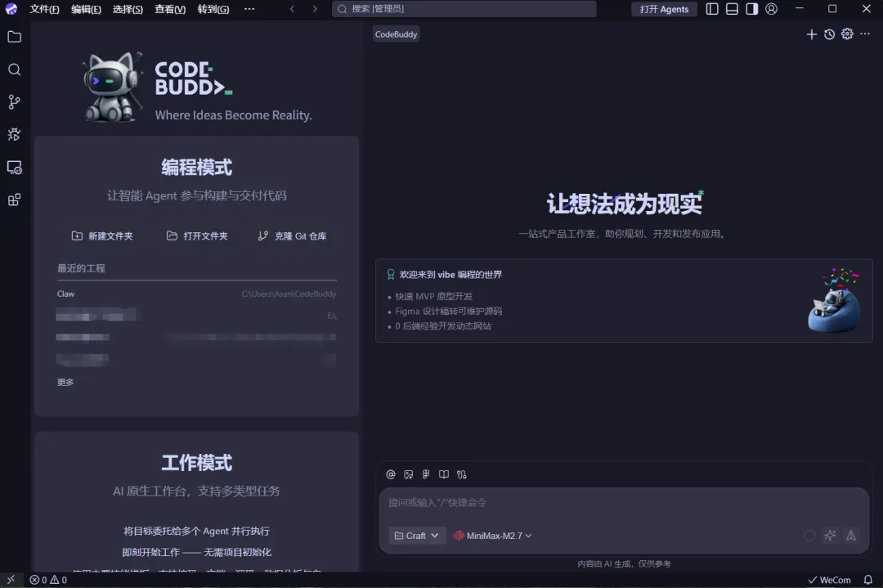
Task: Click the Claw project path text
Action: [x=289, y=294]
